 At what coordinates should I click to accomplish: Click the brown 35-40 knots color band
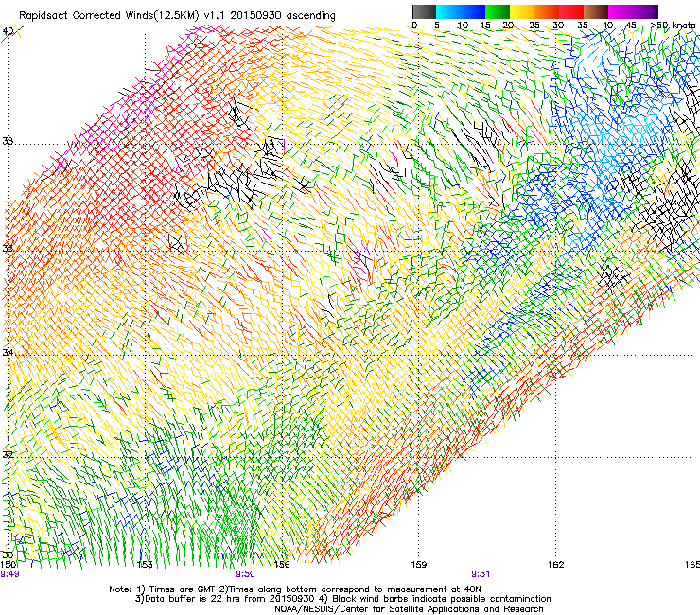(x=596, y=11)
